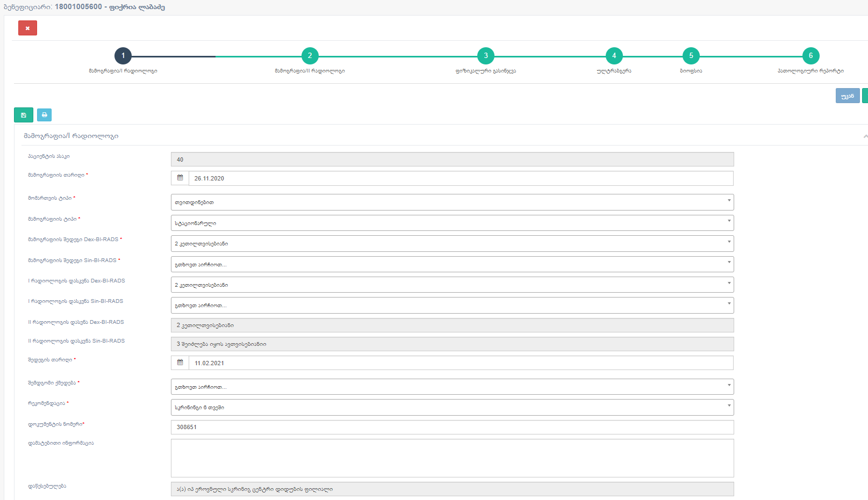The height and width of the screenshot is (500, 868).
Task: Jump to step 3 physical examination
Action: point(486,56)
